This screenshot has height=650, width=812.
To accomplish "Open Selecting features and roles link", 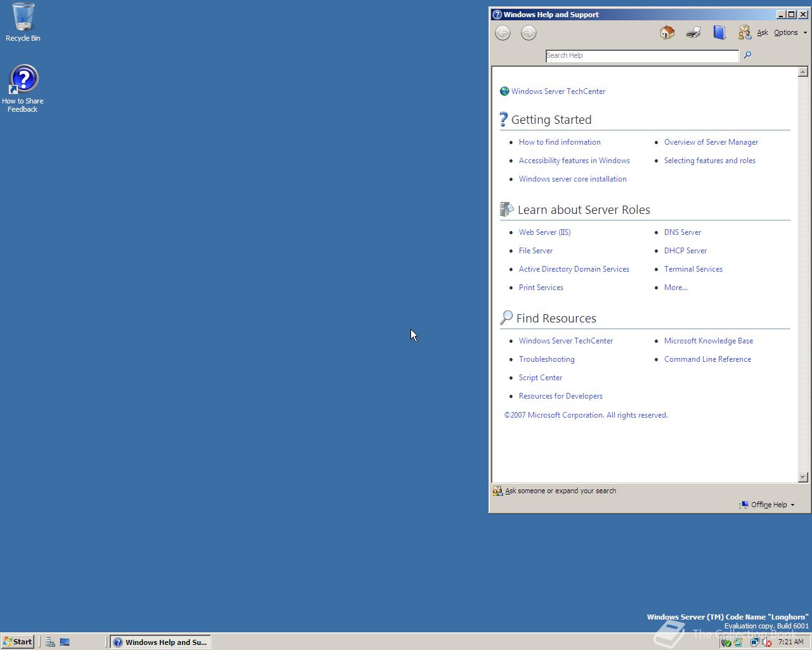I will pos(710,161).
